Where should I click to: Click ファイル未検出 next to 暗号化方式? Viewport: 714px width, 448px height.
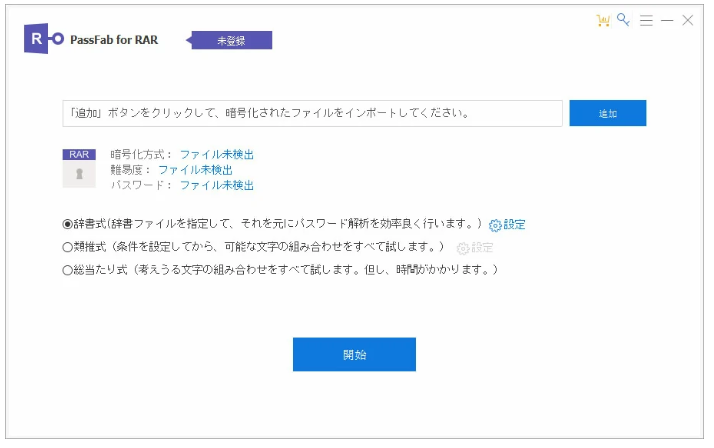[217, 155]
